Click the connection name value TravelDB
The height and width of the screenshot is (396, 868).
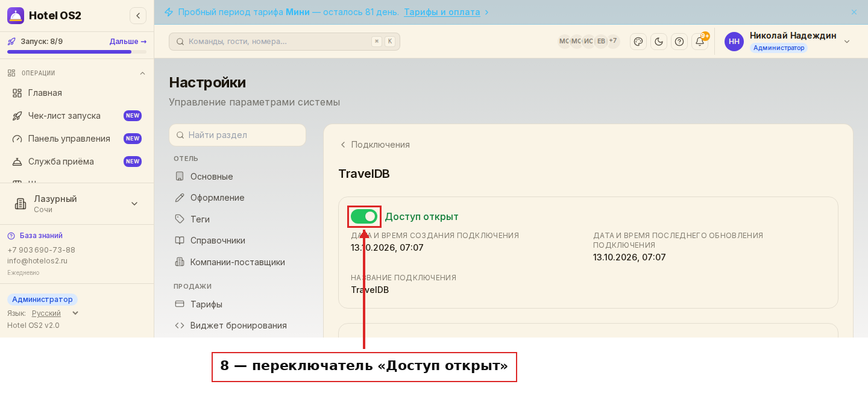370,290
